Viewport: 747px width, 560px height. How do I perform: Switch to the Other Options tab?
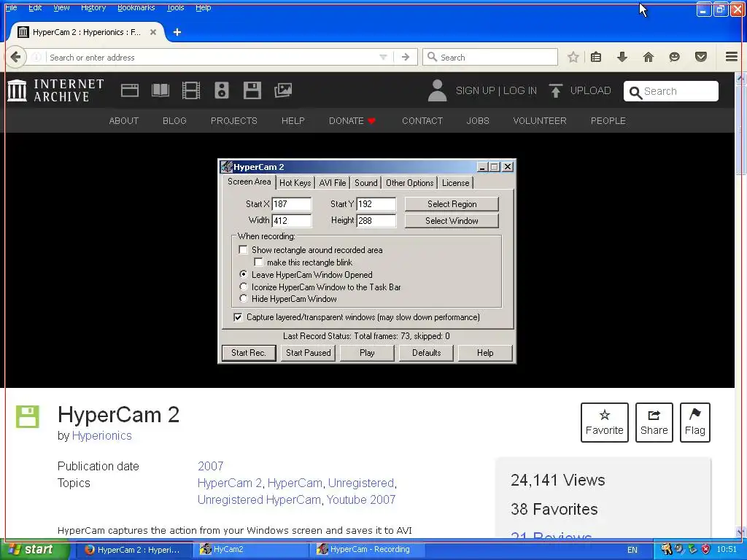(410, 183)
